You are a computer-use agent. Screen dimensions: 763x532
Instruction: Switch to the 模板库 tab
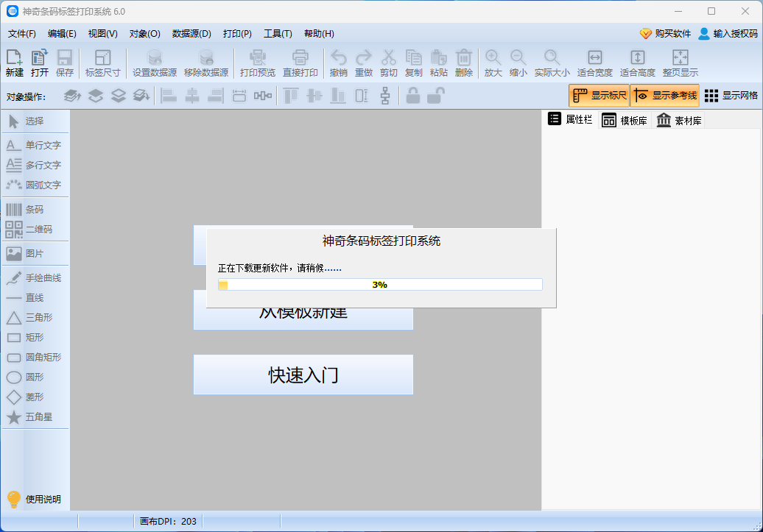(x=625, y=120)
